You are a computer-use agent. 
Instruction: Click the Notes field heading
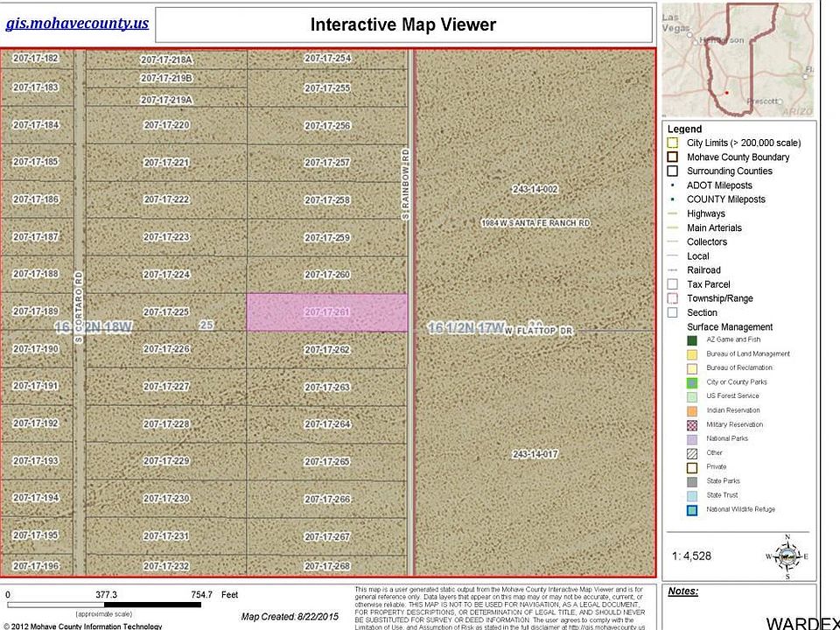click(682, 591)
